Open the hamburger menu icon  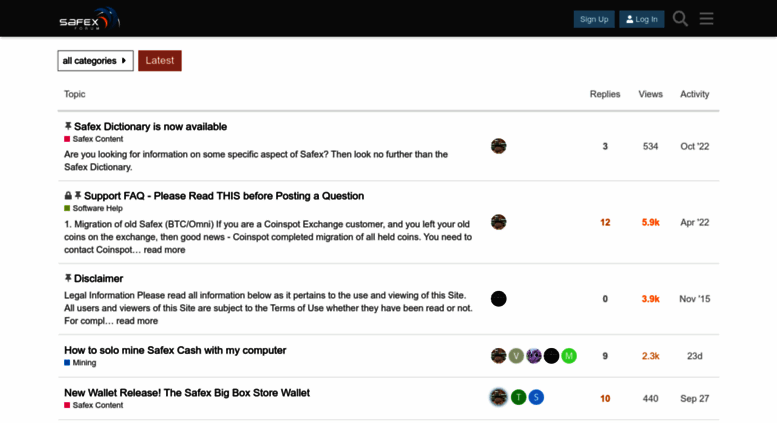[706, 19]
